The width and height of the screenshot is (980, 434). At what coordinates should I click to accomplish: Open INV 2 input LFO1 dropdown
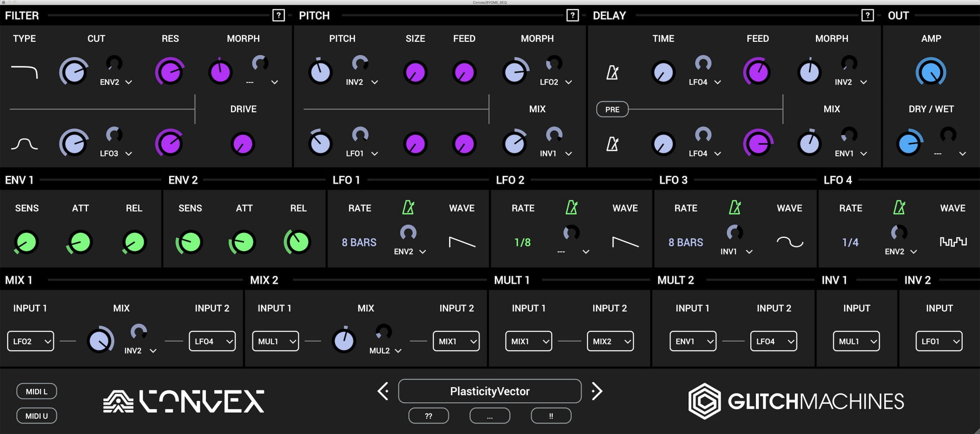939,341
